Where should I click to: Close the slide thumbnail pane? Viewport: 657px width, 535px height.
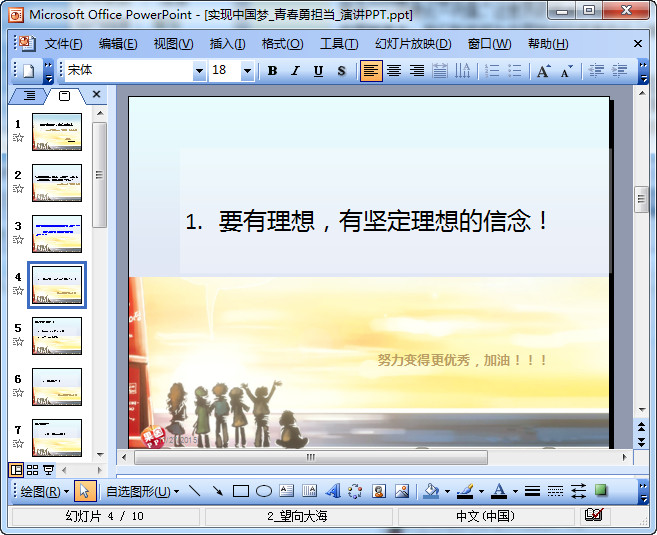[x=96, y=94]
